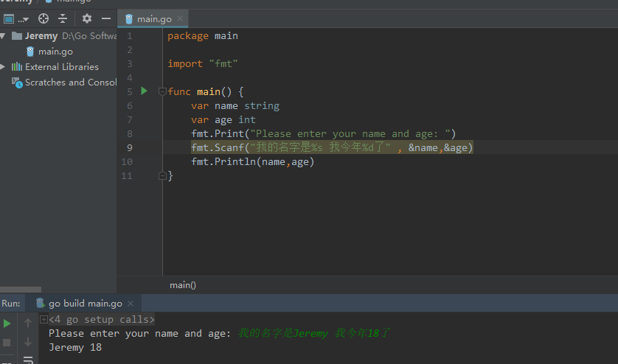This screenshot has width=618, height=364.
Task: Open main.go in the project tree
Action: [55, 52]
